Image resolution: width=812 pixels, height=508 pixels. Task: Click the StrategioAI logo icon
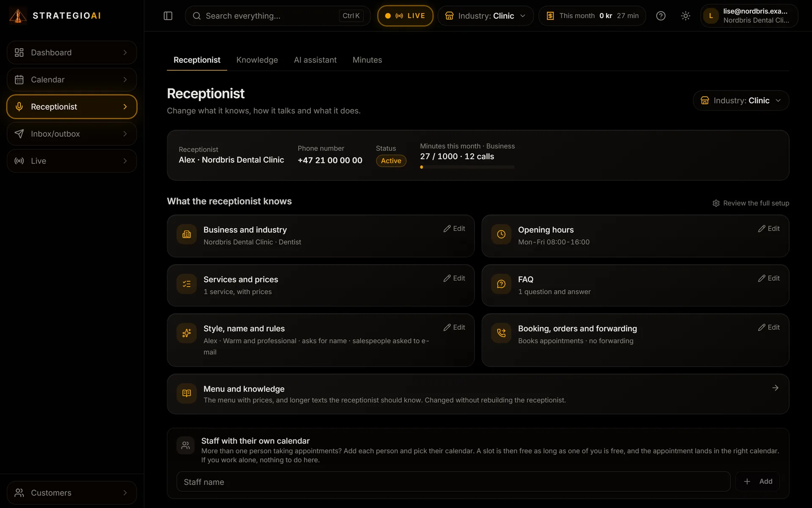[x=18, y=16]
